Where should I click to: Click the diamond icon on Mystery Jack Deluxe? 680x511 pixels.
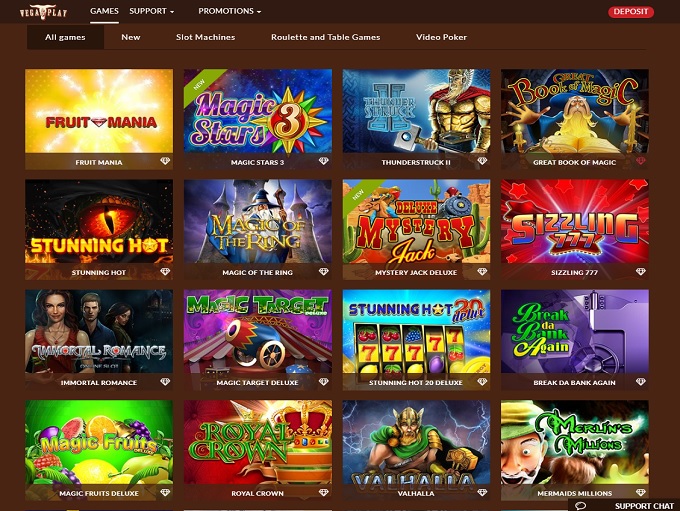click(x=482, y=272)
